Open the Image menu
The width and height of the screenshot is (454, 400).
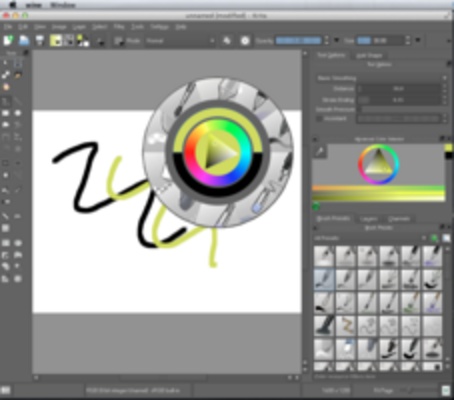tap(59, 27)
